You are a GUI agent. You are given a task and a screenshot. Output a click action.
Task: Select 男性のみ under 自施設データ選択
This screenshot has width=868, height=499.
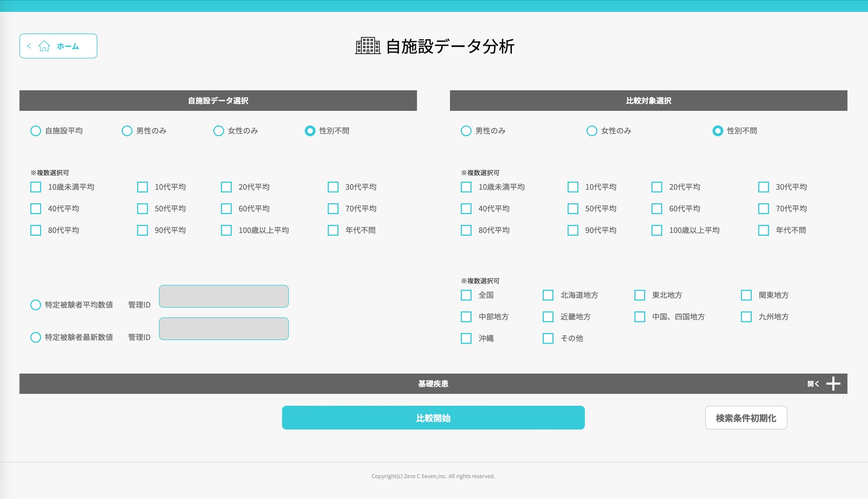(x=127, y=131)
